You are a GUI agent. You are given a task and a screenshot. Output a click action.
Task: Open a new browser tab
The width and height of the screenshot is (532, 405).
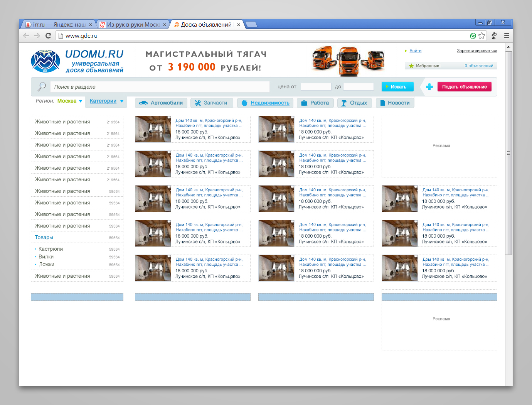pyautogui.click(x=251, y=25)
